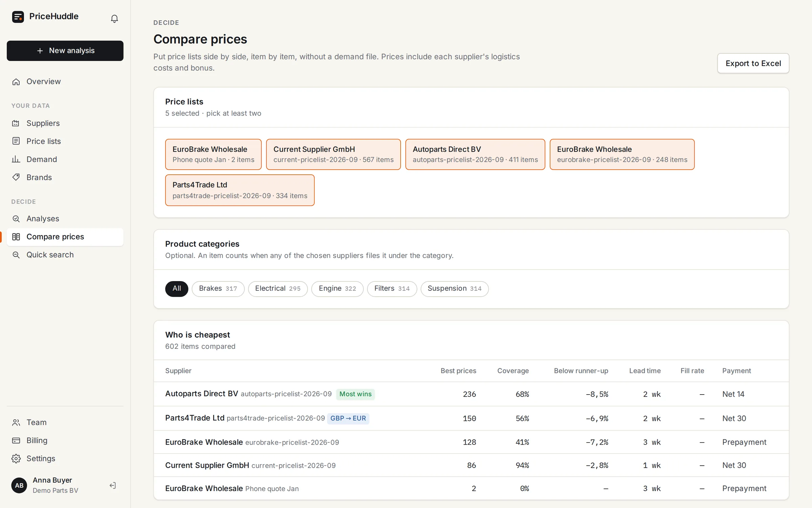Viewport: 812px width, 508px height.
Task: Click the Most wins badge
Action: point(355,394)
